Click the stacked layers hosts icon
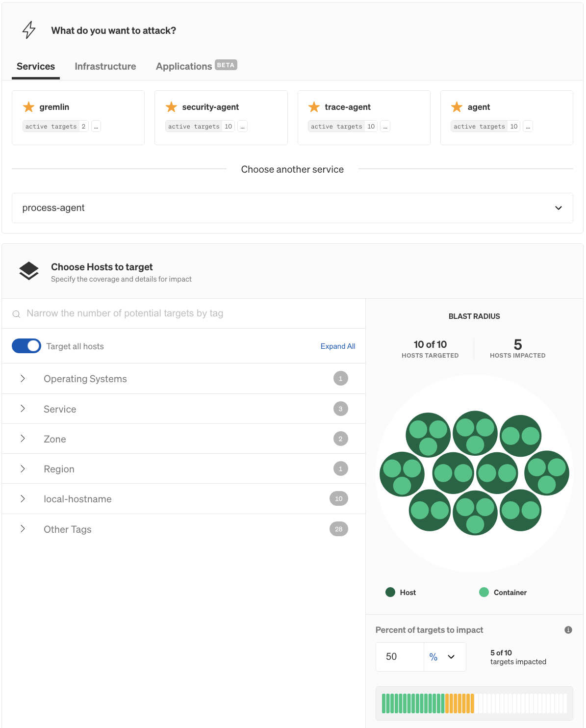The height and width of the screenshot is (728, 586). pyautogui.click(x=29, y=271)
